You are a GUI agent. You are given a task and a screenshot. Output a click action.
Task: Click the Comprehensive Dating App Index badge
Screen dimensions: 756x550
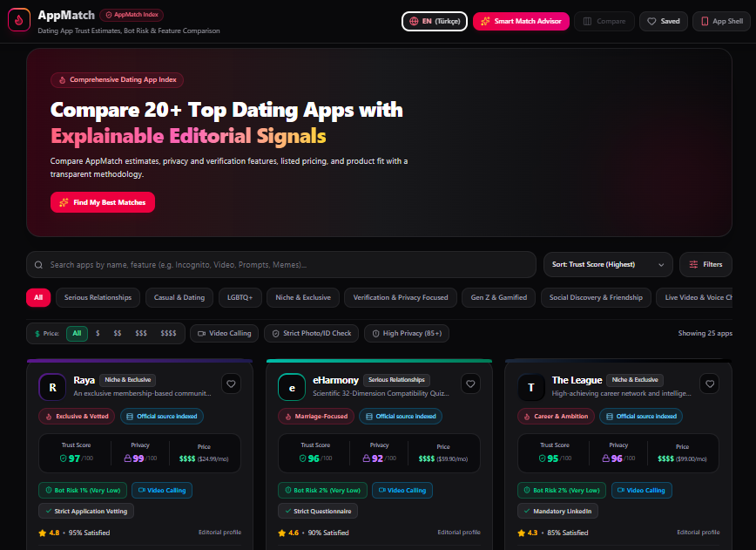point(118,80)
